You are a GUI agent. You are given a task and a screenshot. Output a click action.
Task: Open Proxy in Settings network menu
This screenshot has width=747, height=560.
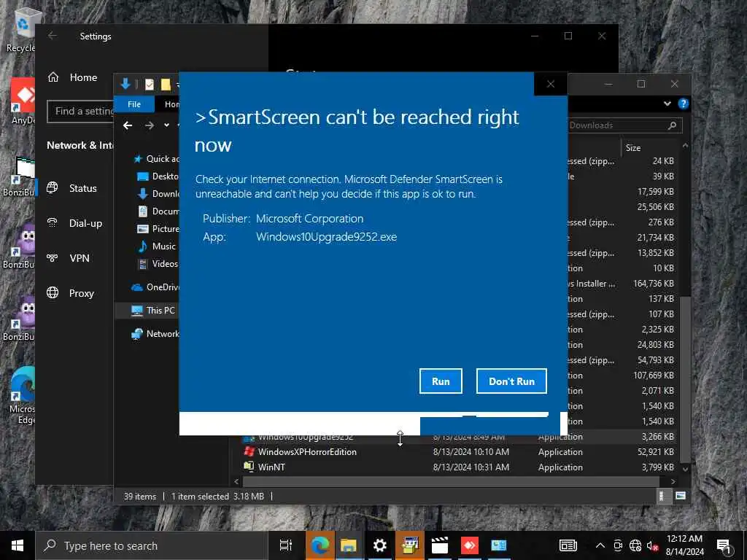point(71,293)
